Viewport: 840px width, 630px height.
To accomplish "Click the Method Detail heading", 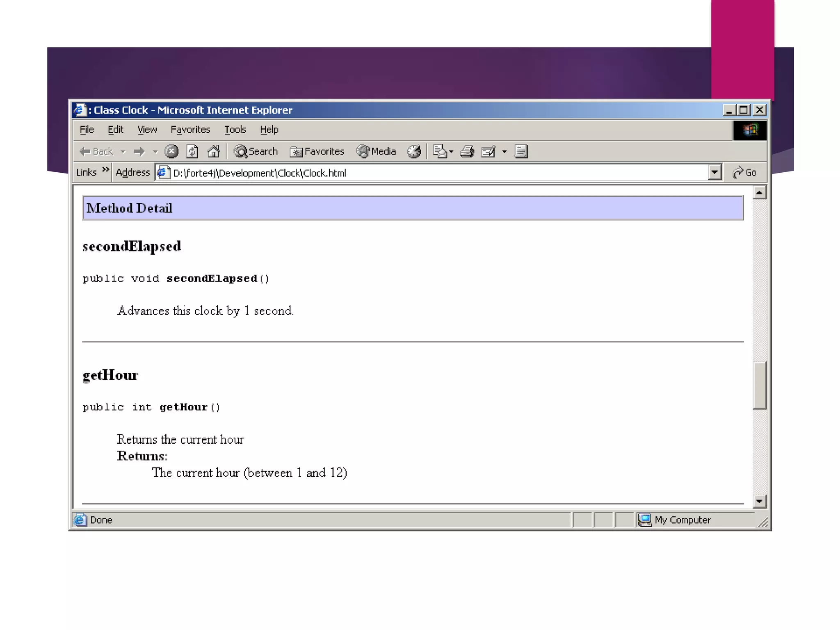I will pos(129,208).
